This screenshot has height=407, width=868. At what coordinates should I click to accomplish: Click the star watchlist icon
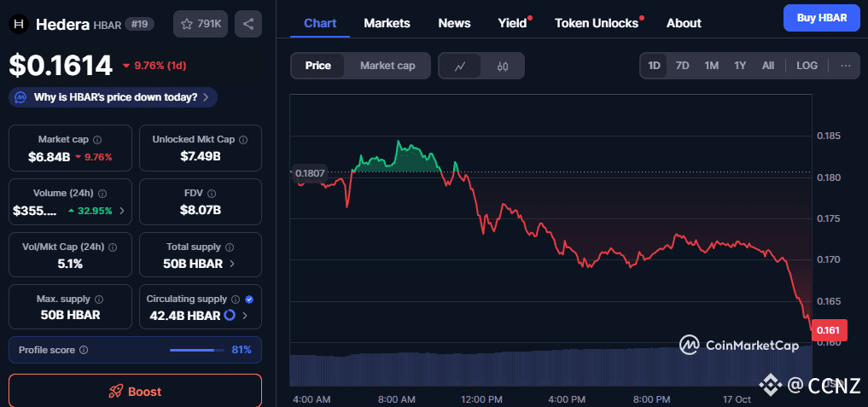click(x=188, y=24)
